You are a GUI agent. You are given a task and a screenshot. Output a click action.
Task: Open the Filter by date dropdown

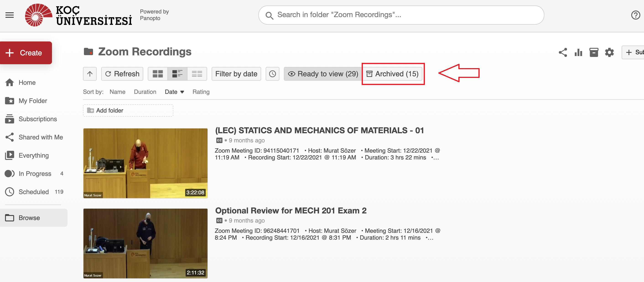(x=236, y=74)
